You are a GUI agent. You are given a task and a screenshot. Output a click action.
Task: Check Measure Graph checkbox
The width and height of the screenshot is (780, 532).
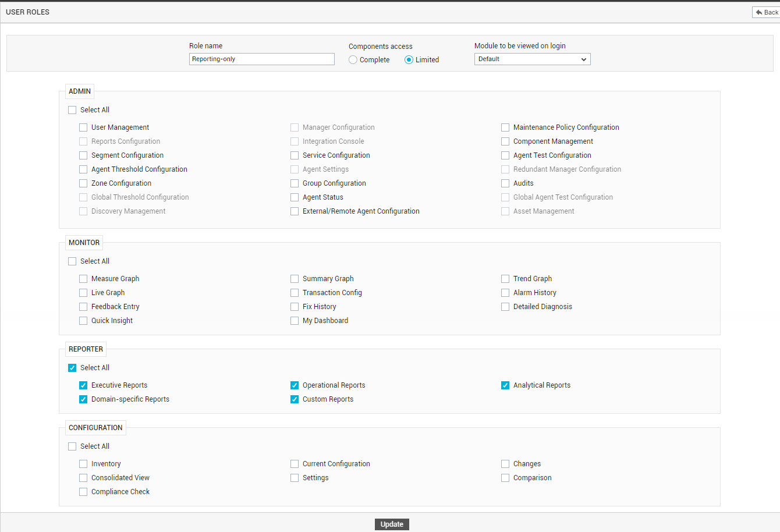[x=83, y=279]
